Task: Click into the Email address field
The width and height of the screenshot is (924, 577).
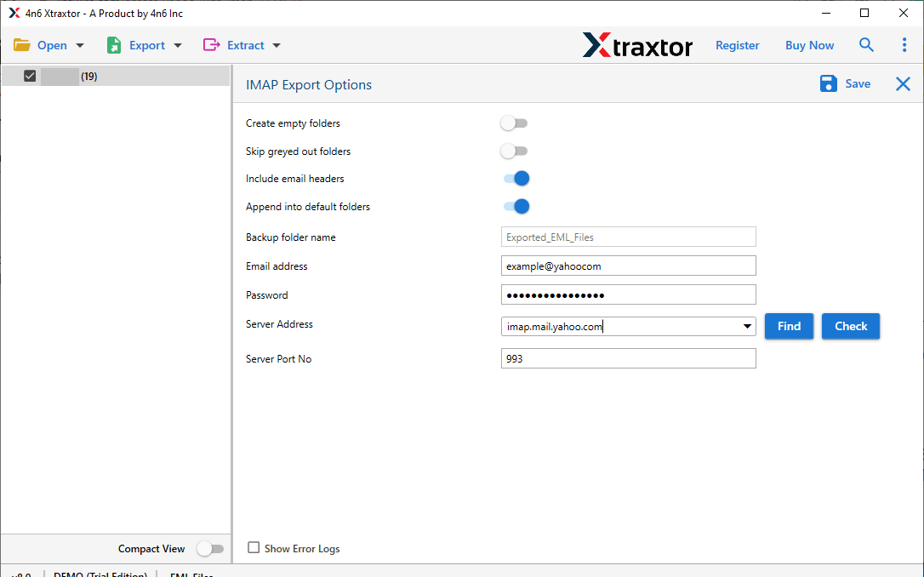Action: coord(628,266)
